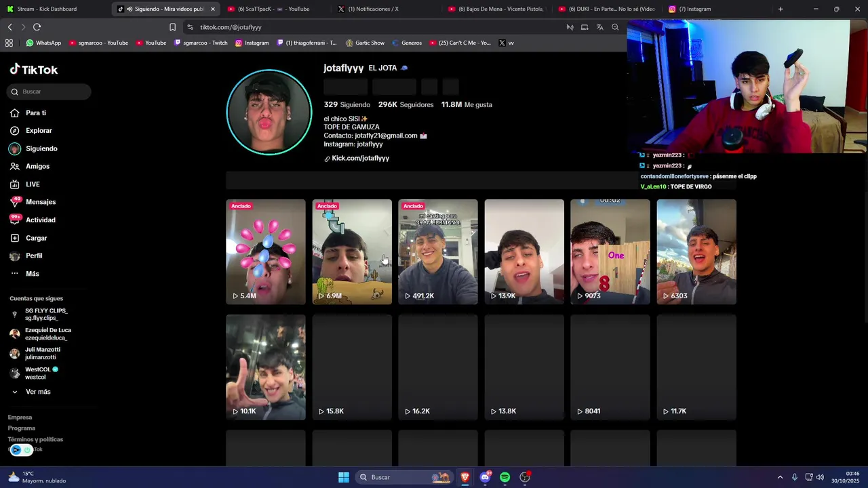Viewport: 868px width, 488px height.
Task: Open sgmarcoo - Twitch bookmark
Action: click(x=201, y=43)
